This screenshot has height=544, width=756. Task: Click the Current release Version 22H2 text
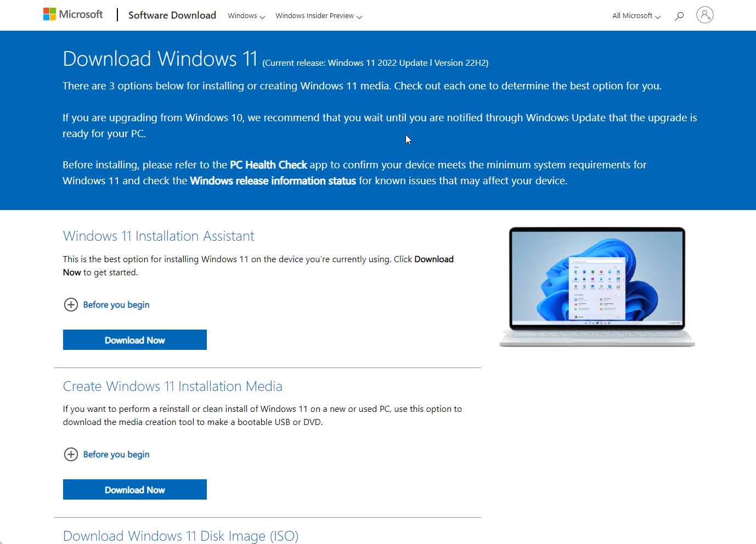(375, 63)
